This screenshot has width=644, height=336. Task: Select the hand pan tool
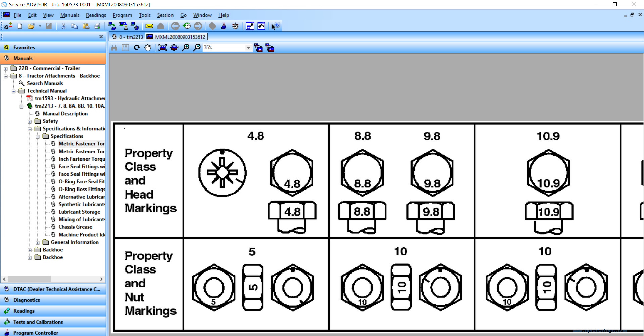tap(148, 48)
